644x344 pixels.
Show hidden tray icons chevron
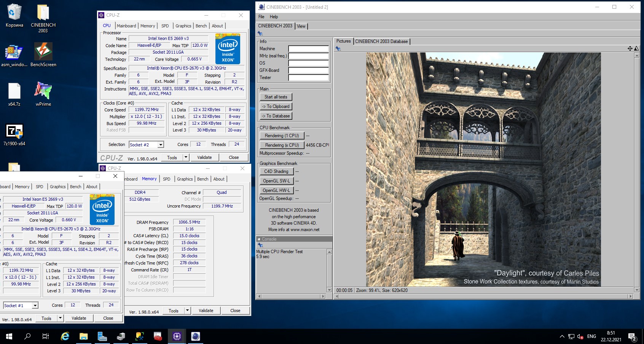tap(562, 336)
